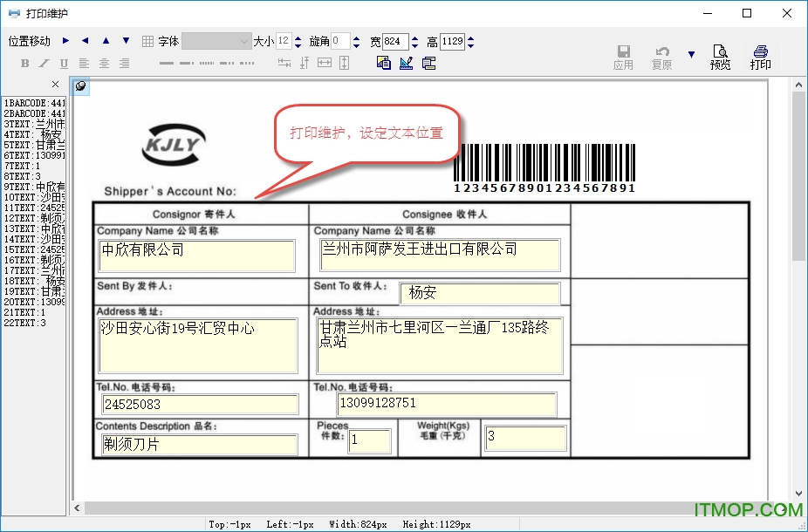This screenshot has height=532, width=808.
Task: Toggle underline text formatting
Action: (64, 63)
